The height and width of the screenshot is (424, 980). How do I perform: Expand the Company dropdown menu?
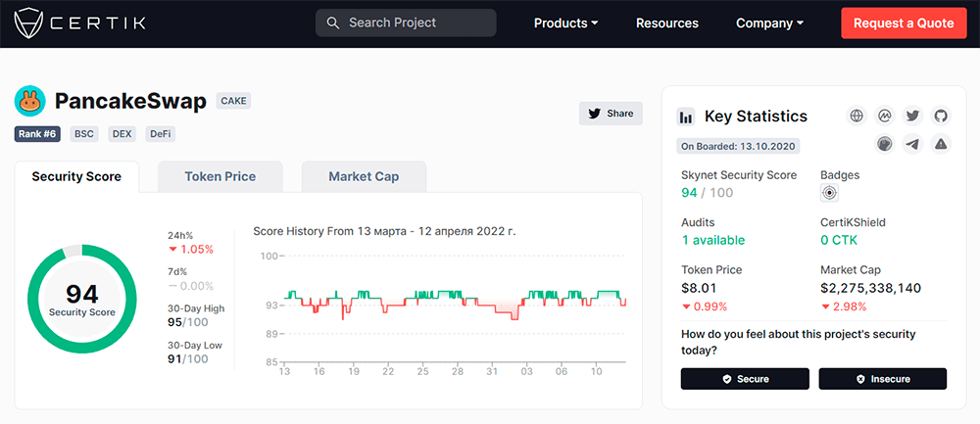pos(769,24)
